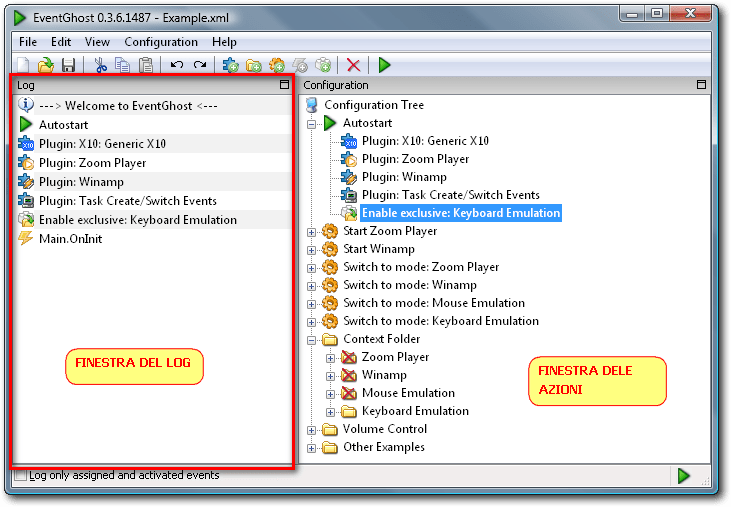Collapse the Autostart tree node
Image resolution: width=731 pixels, height=507 pixels.
(x=311, y=124)
